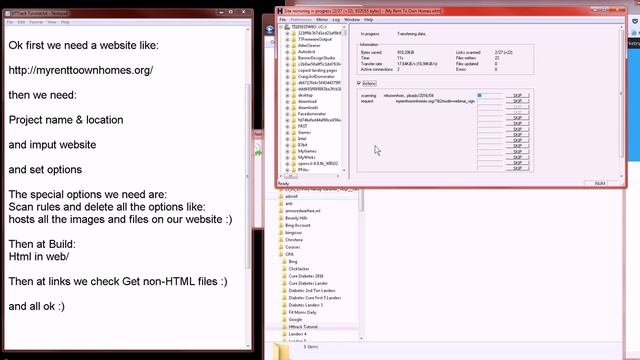
Task: Toggle the Actions checkbox in HTTrack
Action: point(359,83)
